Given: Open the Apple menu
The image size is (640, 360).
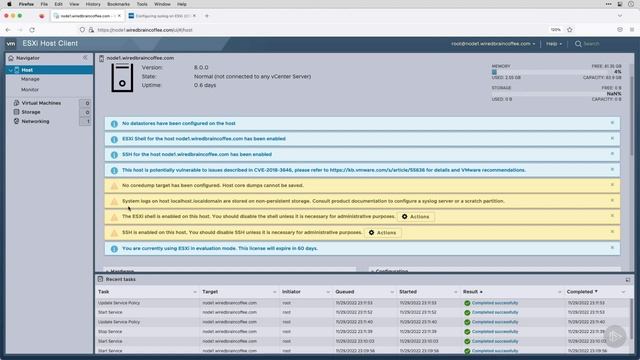Looking at the screenshot, I should tap(9, 4).
